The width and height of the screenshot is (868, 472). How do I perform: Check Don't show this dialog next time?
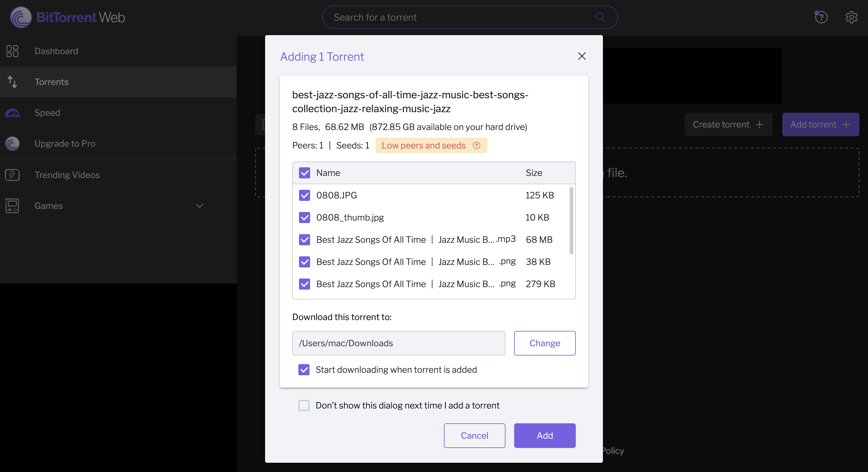304,405
